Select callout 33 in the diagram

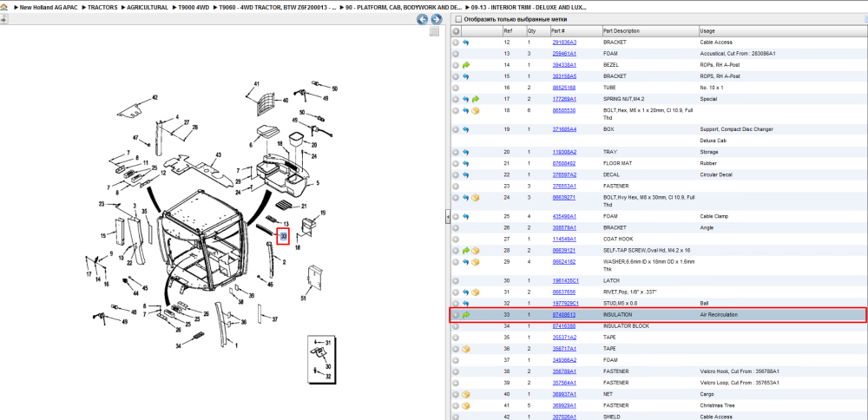283,236
